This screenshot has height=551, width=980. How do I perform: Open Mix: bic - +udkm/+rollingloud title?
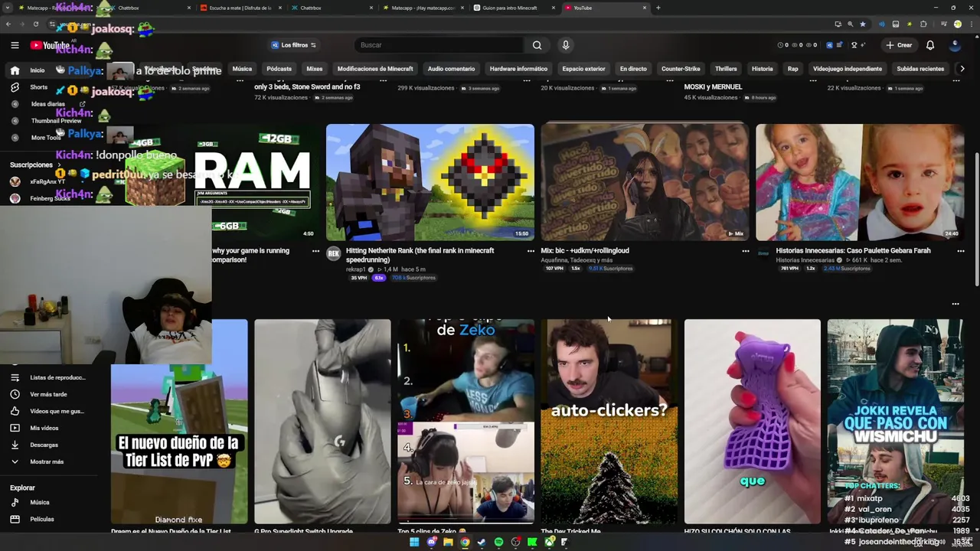(x=584, y=250)
